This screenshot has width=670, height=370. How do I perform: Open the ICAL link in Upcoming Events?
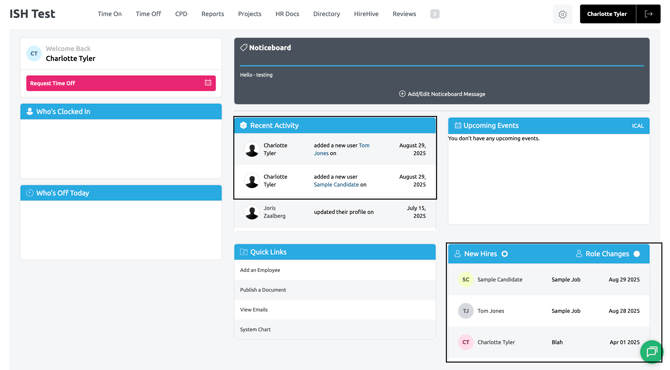(x=638, y=126)
